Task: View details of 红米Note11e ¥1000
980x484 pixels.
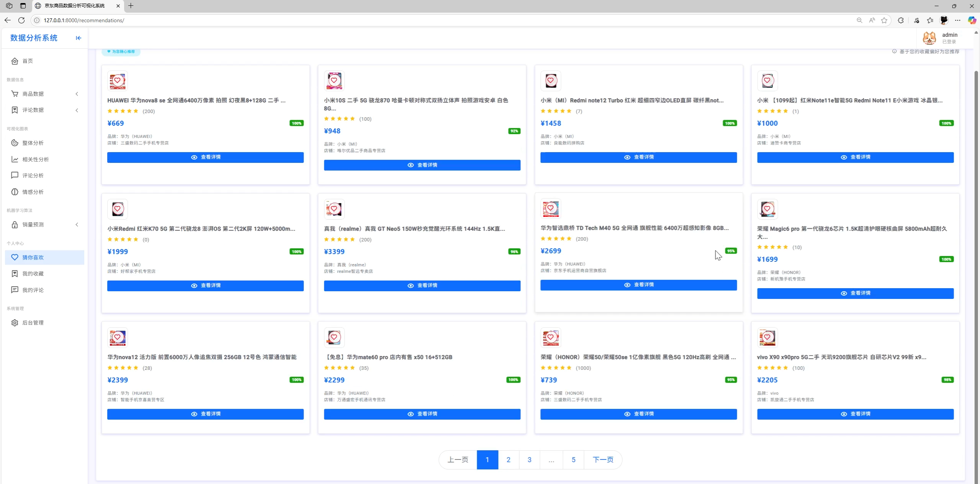Action: click(x=855, y=158)
